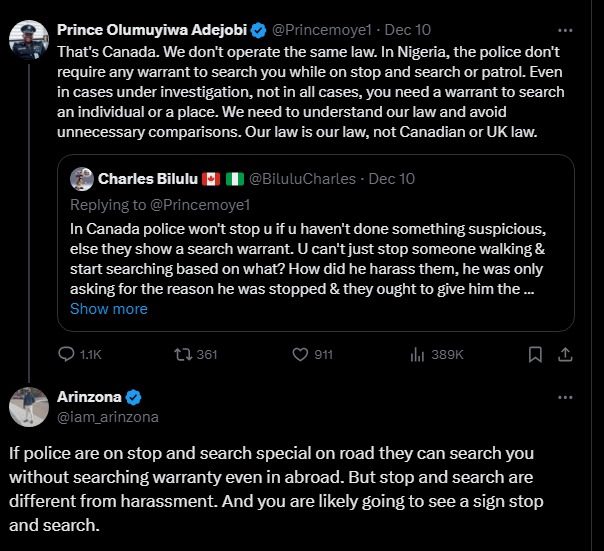Like the tweet with 911 likes
This screenshot has height=551, width=604.
pos(299,354)
